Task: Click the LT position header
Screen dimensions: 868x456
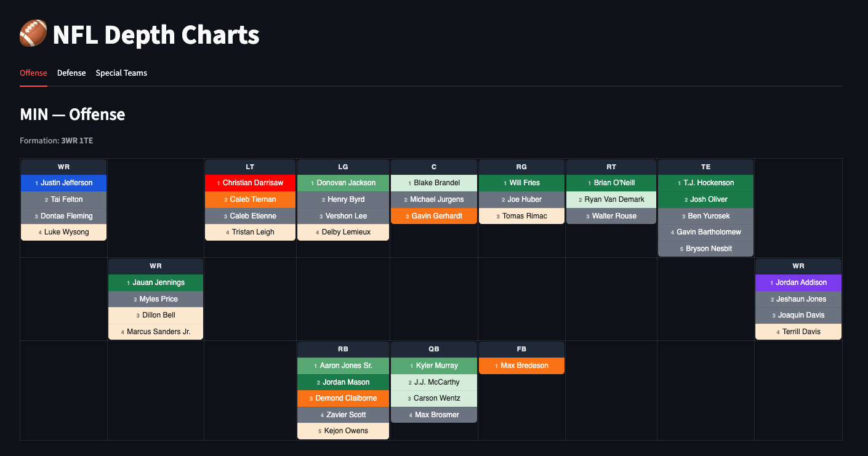Action: [250, 167]
